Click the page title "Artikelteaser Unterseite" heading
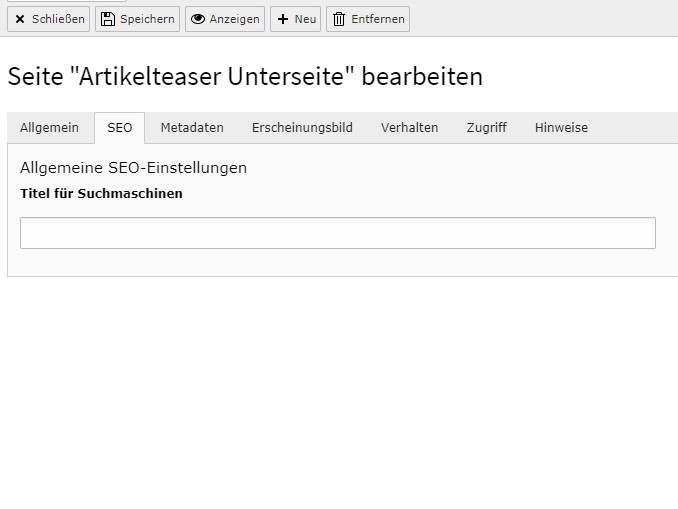 click(245, 77)
